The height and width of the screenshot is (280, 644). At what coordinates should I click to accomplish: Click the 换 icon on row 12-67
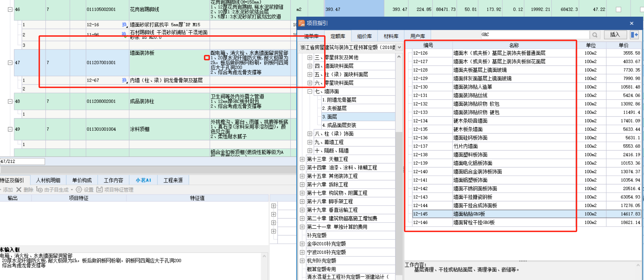(x=124, y=80)
